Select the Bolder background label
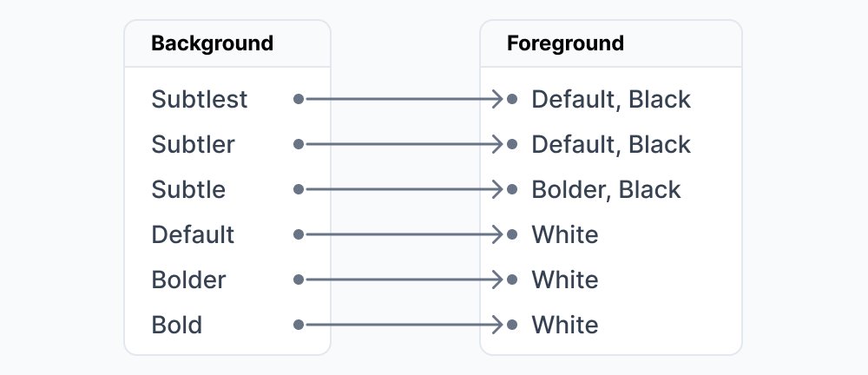The height and width of the screenshot is (375, 868). click(x=188, y=280)
